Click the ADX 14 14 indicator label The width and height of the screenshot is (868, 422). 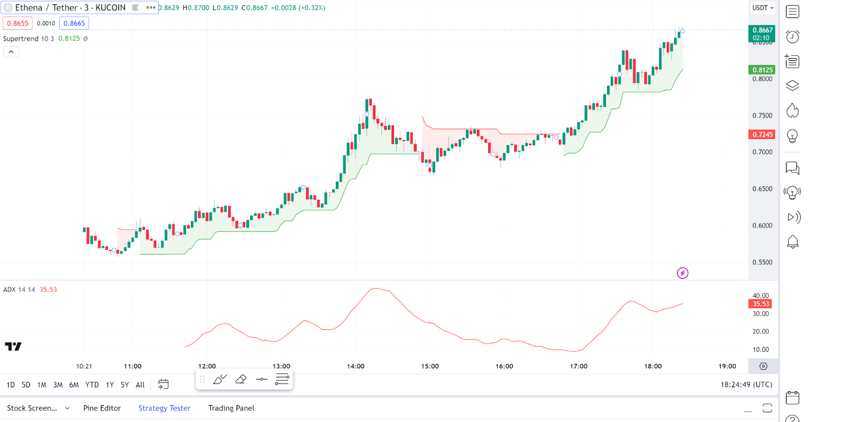tap(19, 289)
